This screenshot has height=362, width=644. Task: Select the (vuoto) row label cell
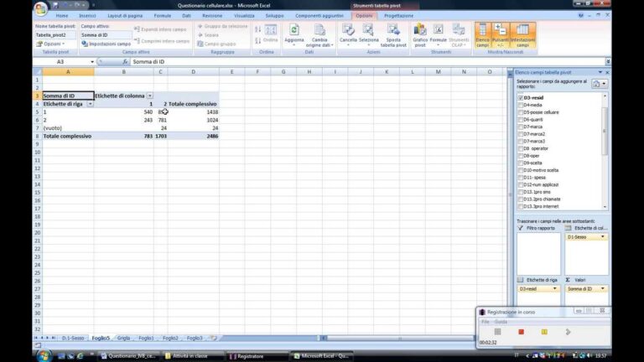pyautogui.click(x=68, y=128)
